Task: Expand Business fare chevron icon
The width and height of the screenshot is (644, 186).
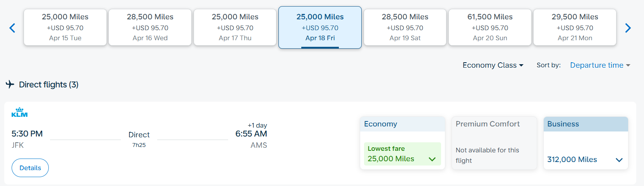Action: 619,160
